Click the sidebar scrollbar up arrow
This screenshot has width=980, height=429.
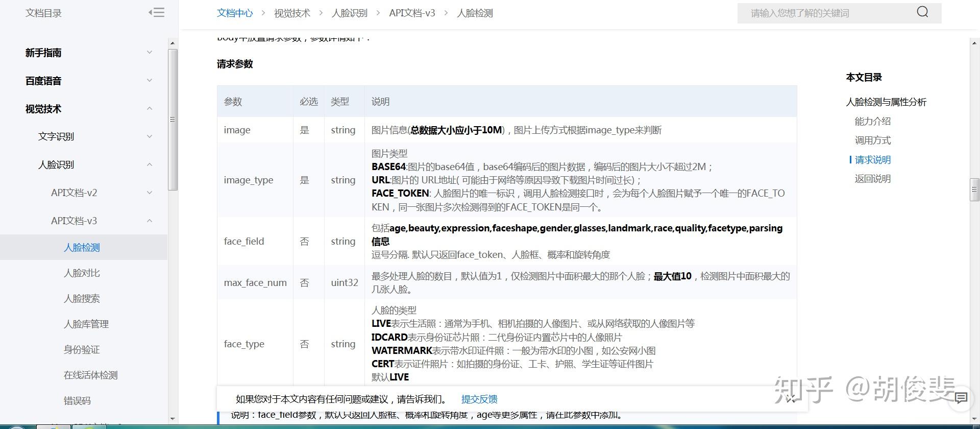pos(173,43)
